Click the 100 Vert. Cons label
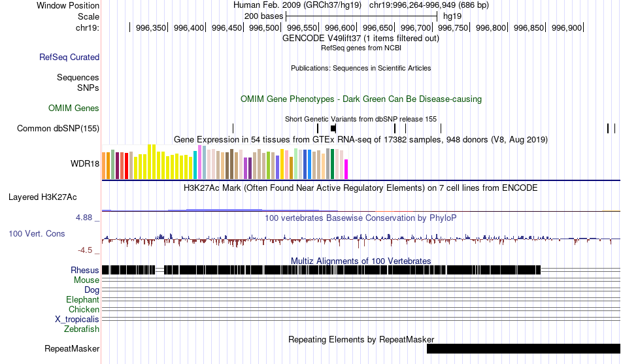The width and height of the screenshot is (621, 364). pos(37,234)
